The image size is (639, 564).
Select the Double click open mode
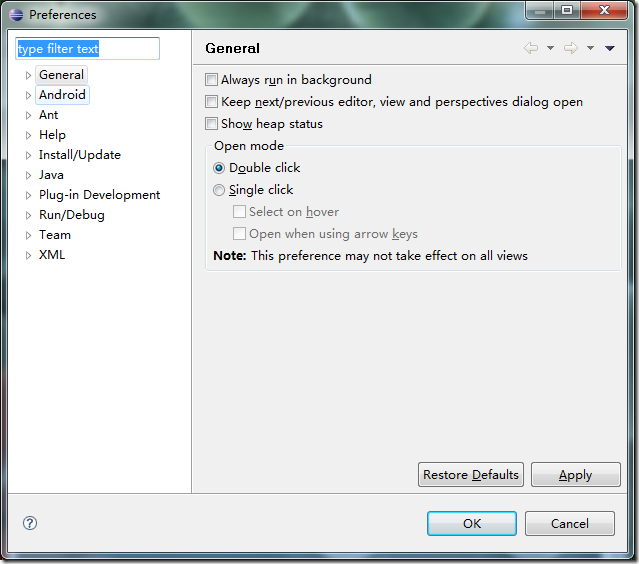[x=219, y=168]
